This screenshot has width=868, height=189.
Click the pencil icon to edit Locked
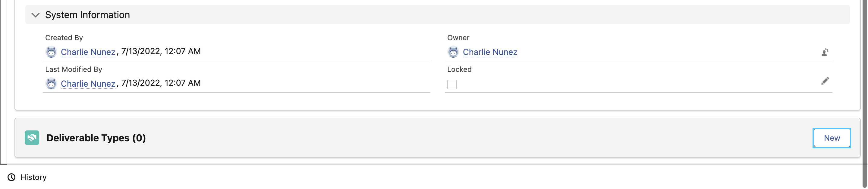coord(825,81)
